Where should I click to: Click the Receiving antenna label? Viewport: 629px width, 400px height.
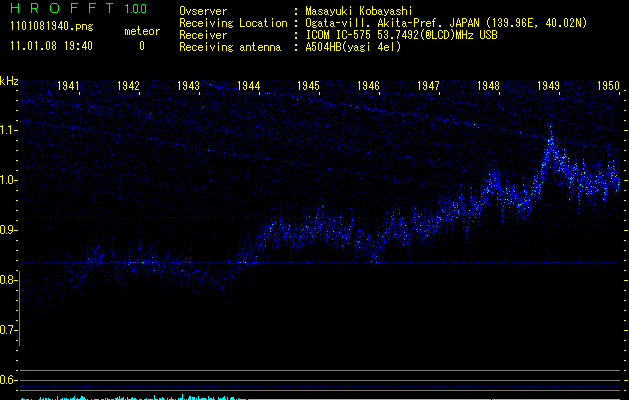pos(230,47)
